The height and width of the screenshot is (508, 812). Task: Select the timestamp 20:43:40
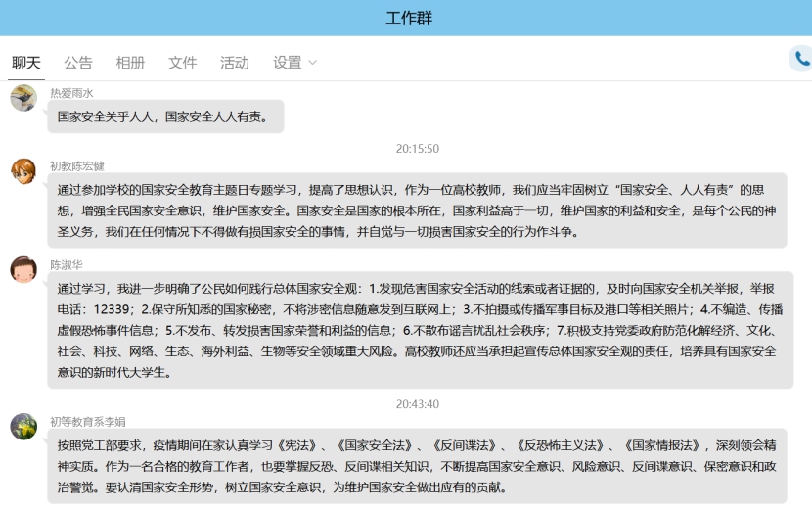pos(418,404)
